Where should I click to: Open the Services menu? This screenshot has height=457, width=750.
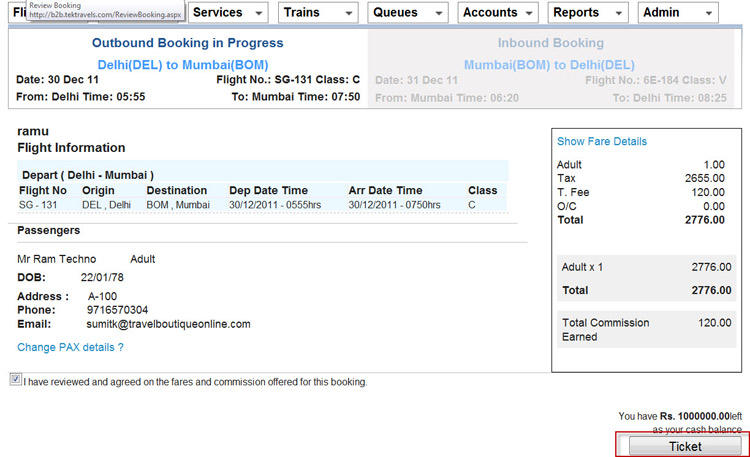tap(217, 13)
